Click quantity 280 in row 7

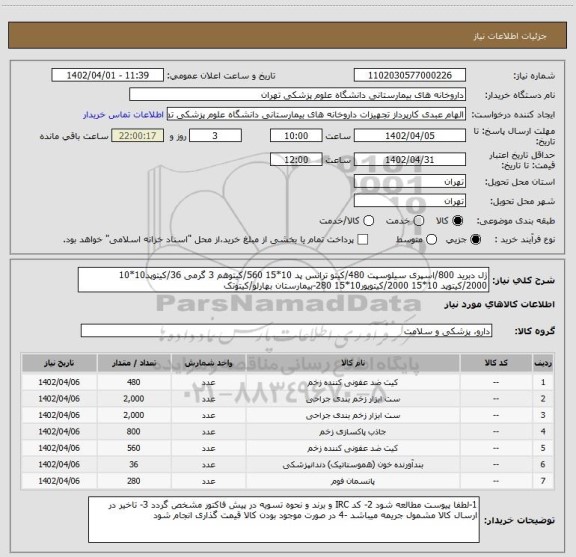coord(134,481)
